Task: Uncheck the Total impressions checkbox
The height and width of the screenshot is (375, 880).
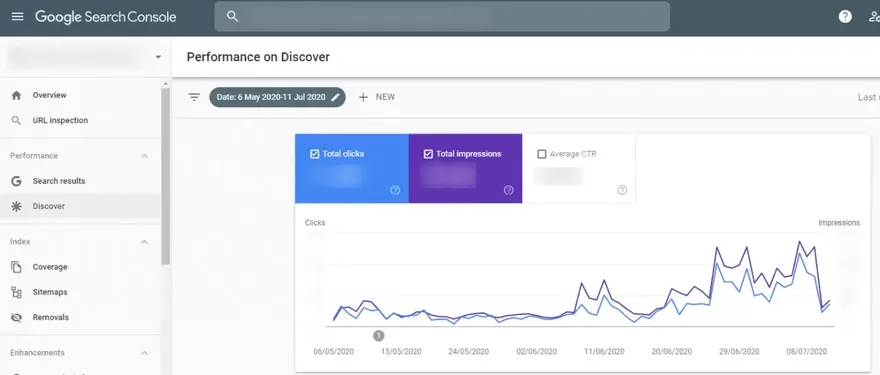Action: 428,154
